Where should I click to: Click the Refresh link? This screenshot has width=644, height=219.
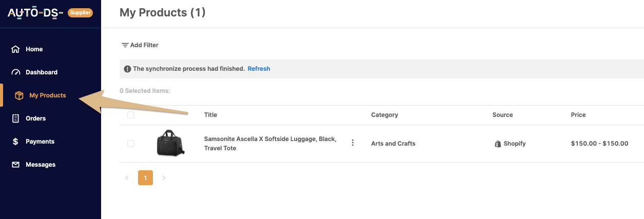[259, 69]
